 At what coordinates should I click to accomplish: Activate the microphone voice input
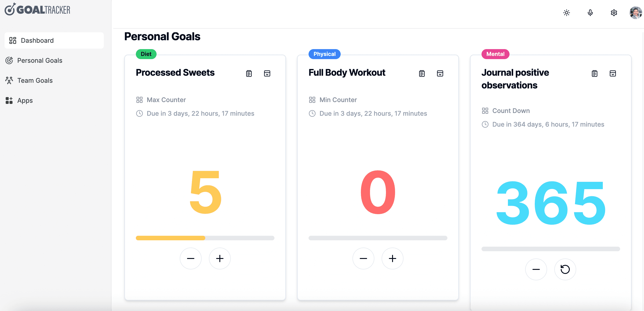[590, 13]
